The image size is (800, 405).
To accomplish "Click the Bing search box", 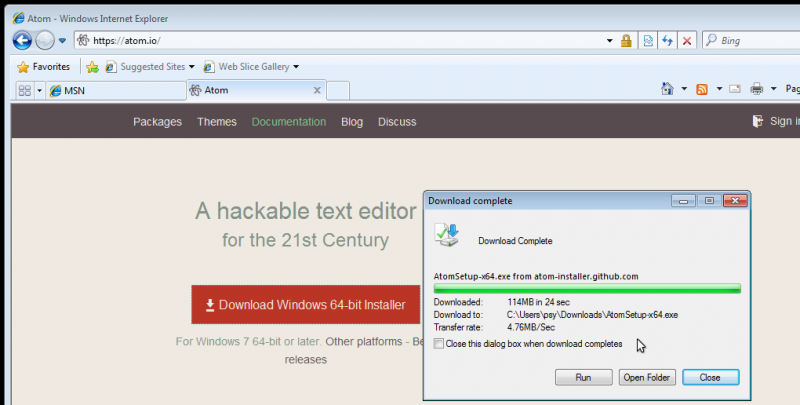I will tap(752, 40).
